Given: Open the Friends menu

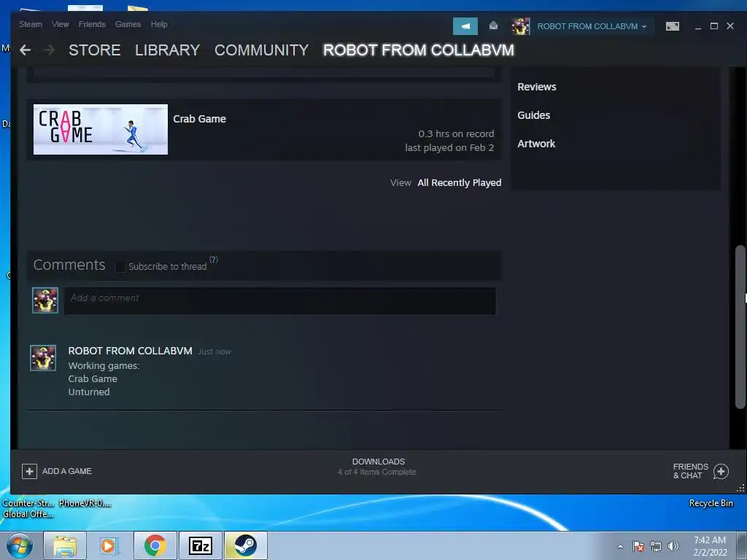Looking at the screenshot, I should point(92,24).
